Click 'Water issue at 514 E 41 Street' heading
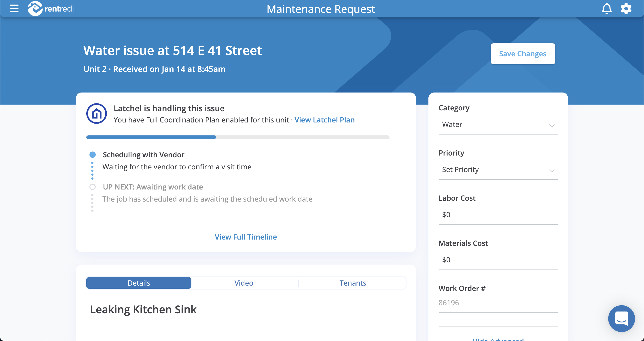The height and width of the screenshot is (341, 644). pos(172,51)
